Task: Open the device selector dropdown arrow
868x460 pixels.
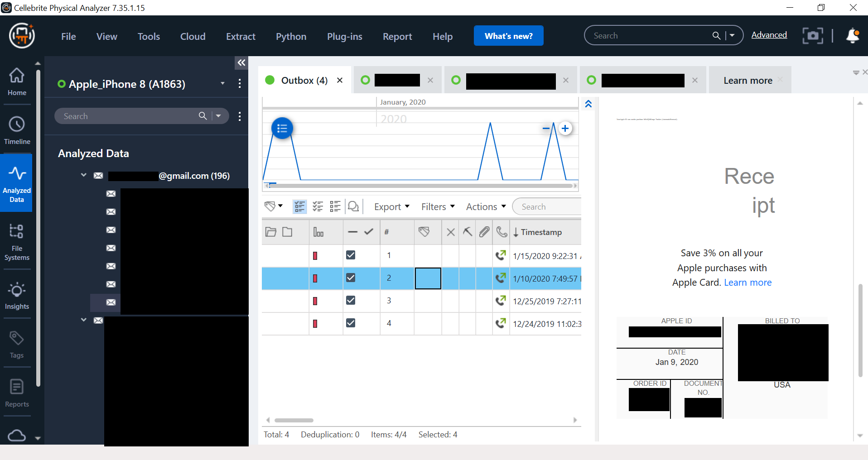Action: (x=222, y=83)
